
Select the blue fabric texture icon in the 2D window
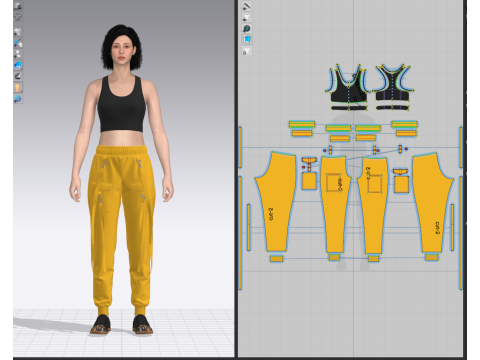point(247,40)
